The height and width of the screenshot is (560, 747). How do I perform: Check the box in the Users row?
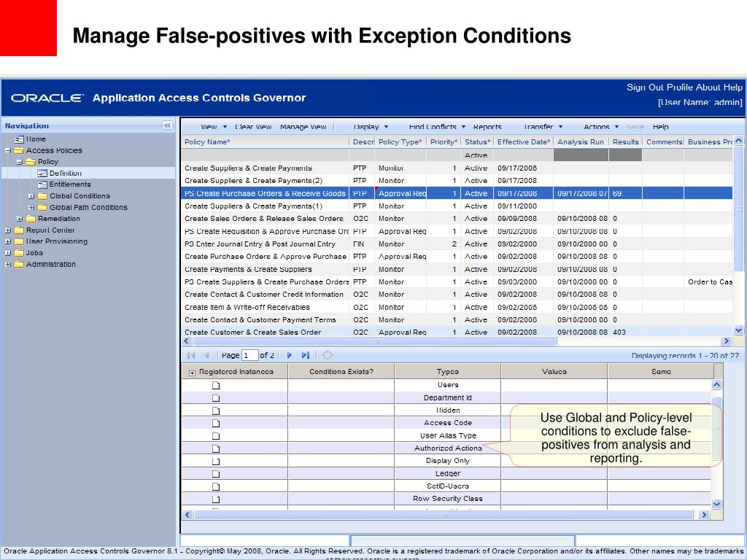[x=216, y=385]
